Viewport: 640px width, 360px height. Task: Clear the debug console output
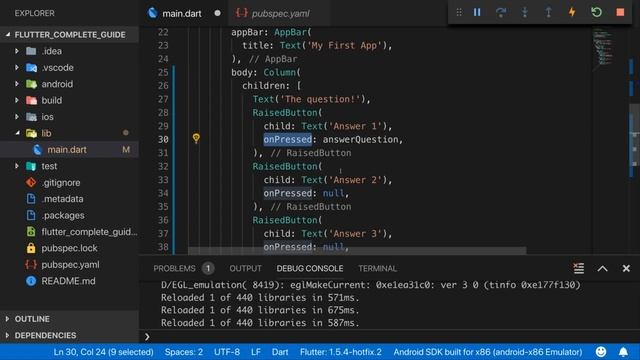point(578,268)
